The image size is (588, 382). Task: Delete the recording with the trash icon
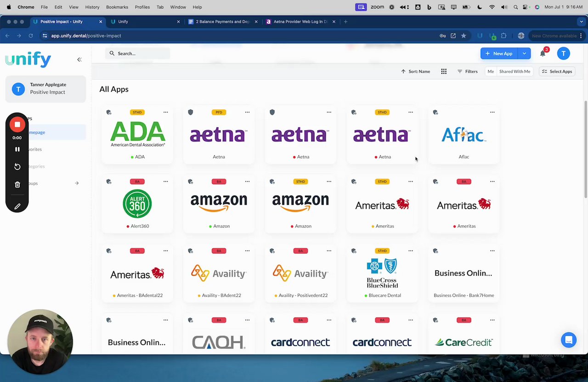click(x=17, y=184)
